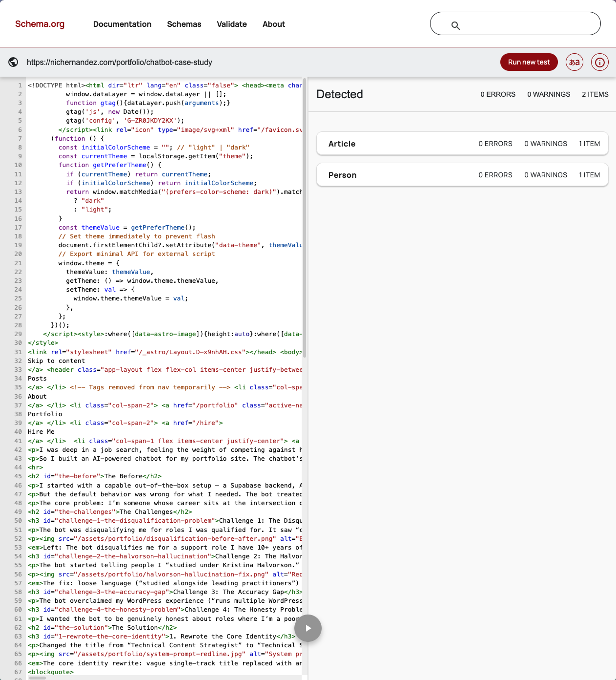The width and height of the screenshot is (616, 680).
Task: Click the Run new test button
Action: tap(529, 62)
